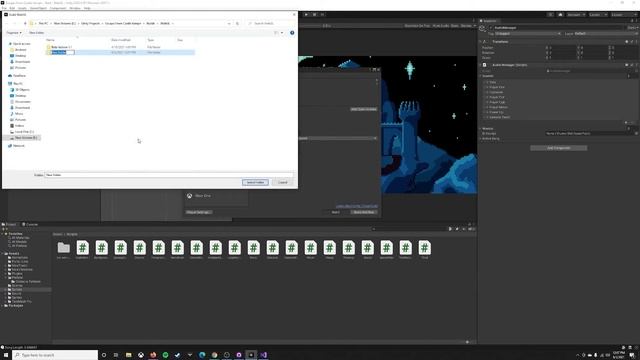640x360 pixels.
Task: Collapse the Sounds list foldout
Action: [x=480, y=76]
